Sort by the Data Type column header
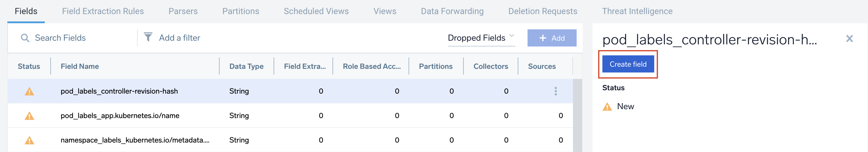 [246, 66]
